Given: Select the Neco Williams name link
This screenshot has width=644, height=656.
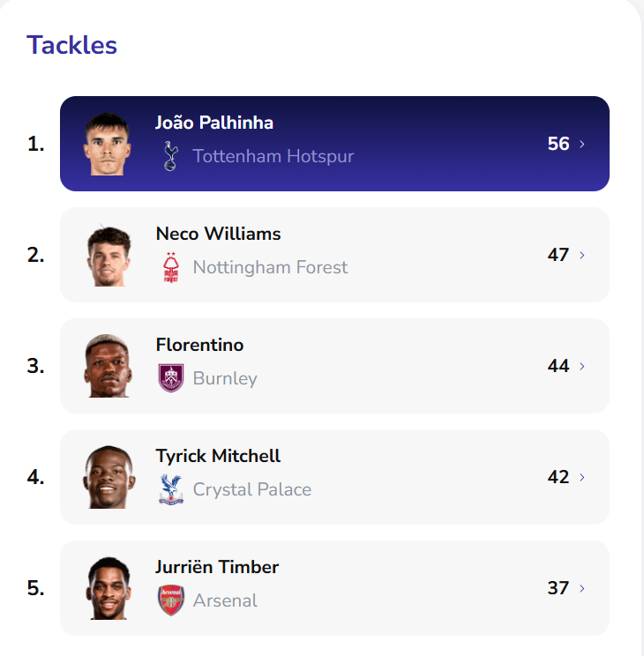Looking at the screenshot, I should click(218, 234).
